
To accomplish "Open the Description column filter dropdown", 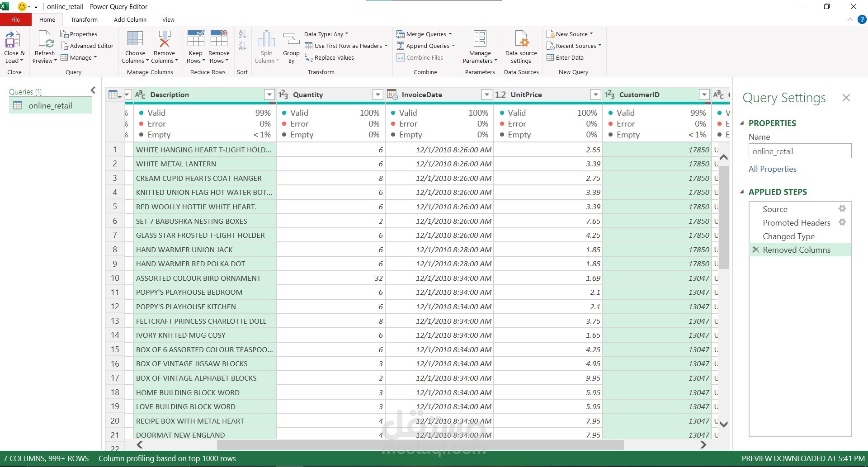I will 269,94.
